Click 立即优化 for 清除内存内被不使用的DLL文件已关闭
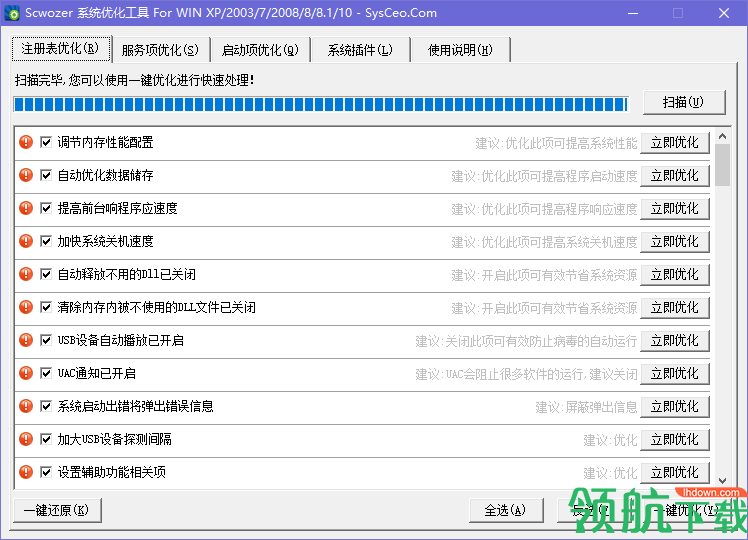The width and height of the screenshot is (748, 540). point(675,307)
